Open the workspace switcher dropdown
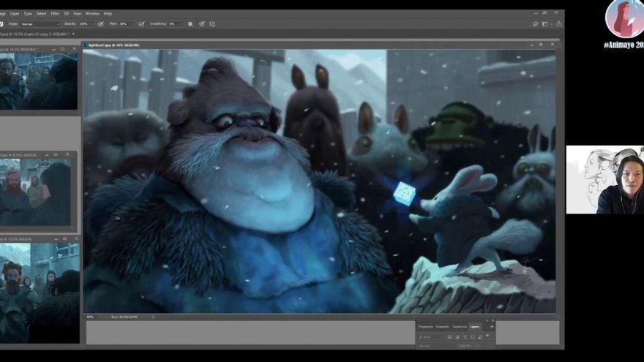 (x=547, y=24)
